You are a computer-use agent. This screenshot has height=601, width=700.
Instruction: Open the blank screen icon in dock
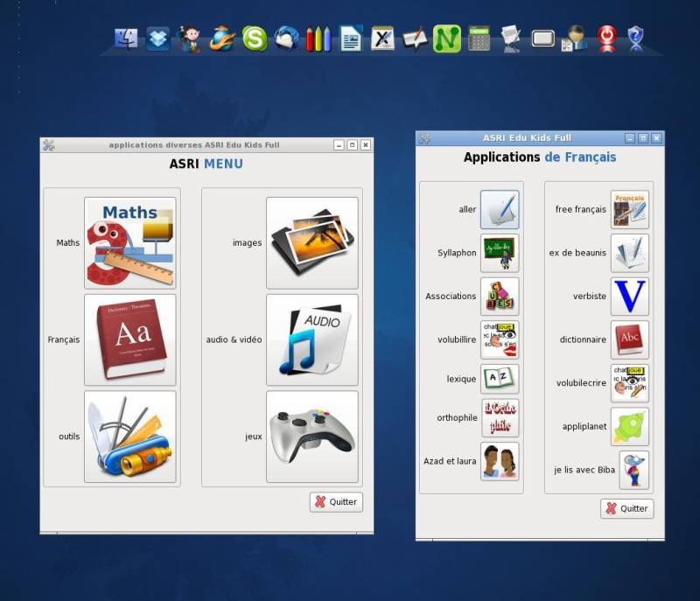pyautogui.click(x=542, y=38)
